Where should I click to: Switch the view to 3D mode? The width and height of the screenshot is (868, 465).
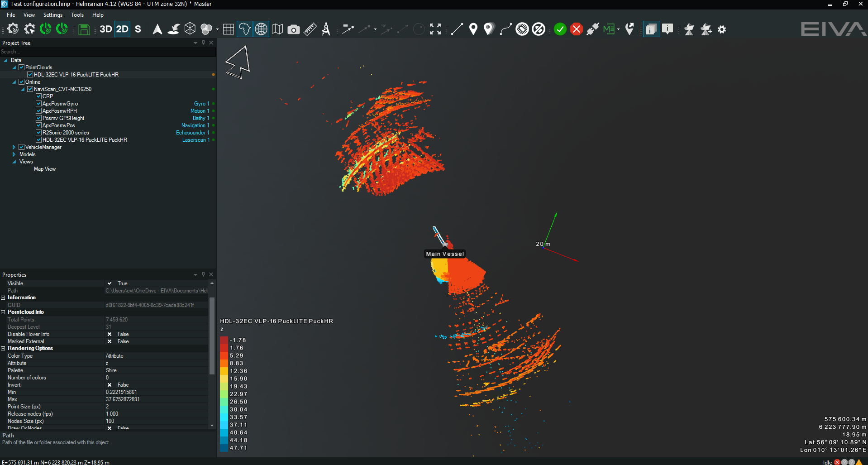pyautogui.click(x=106, y=29)
